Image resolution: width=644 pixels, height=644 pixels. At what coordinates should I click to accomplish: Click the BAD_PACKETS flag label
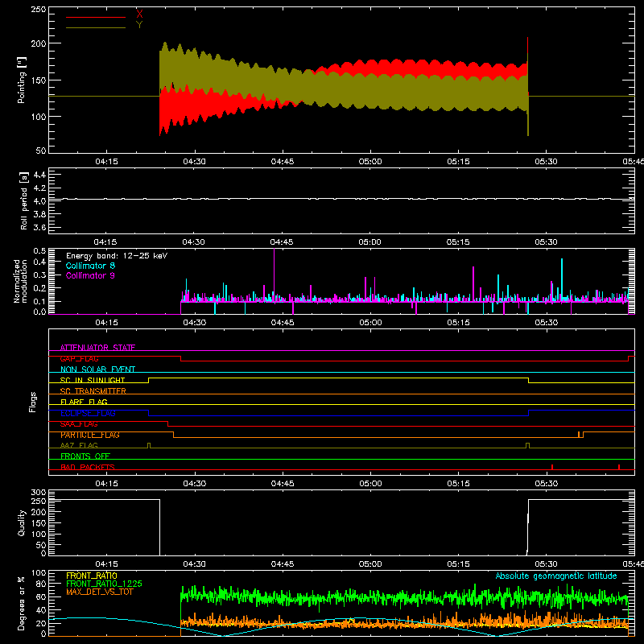(88, 467)
